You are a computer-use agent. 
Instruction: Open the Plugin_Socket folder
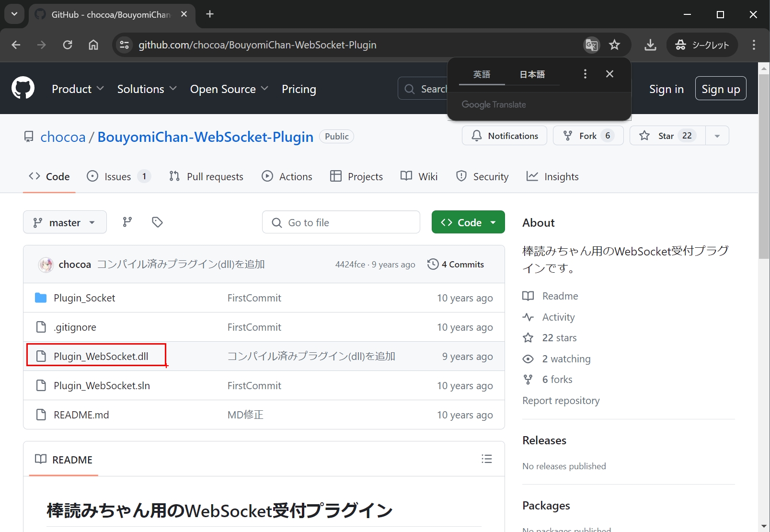(84, 298)
